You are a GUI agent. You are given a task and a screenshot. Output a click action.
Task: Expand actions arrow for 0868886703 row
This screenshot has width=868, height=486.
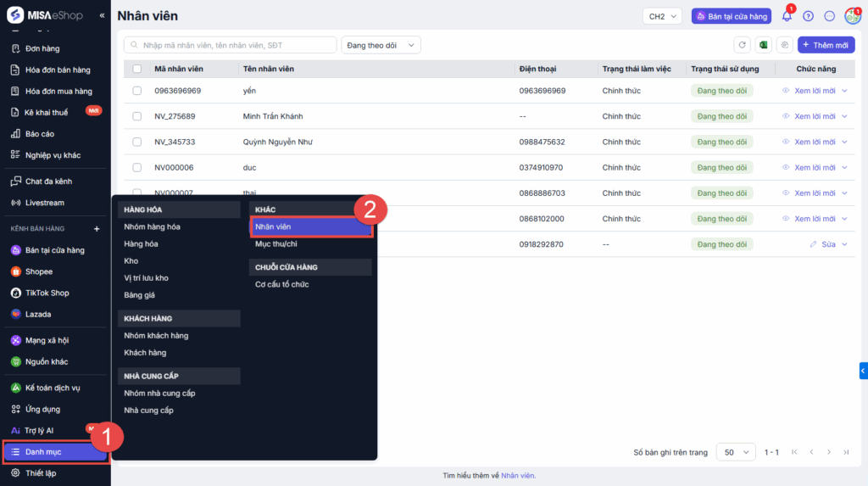click(845, 193)
